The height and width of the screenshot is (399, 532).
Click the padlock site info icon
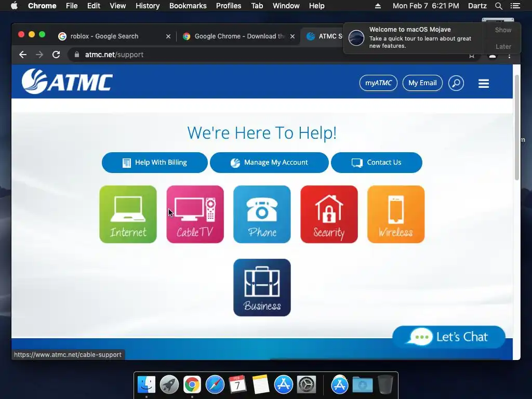[77, 55]
